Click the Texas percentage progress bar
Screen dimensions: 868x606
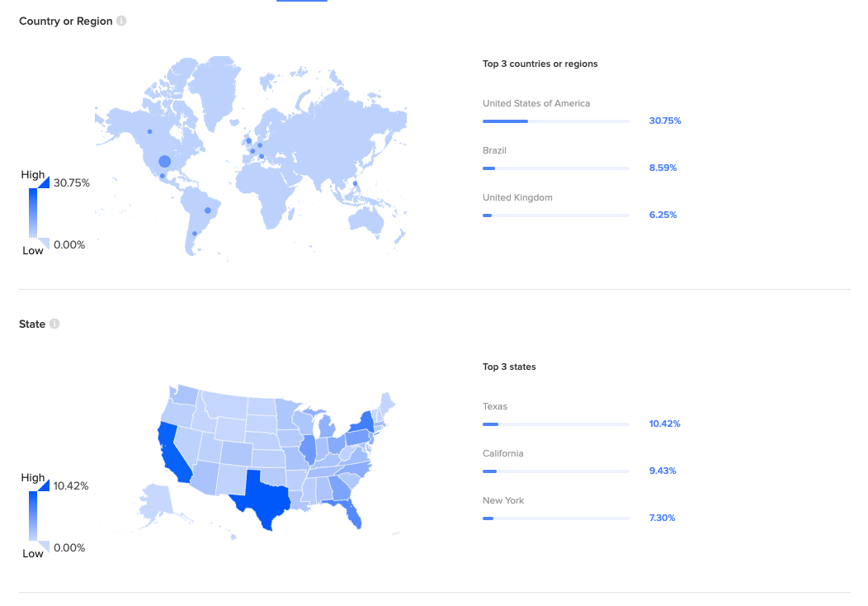pyautogui.click(x=555, y=424)
